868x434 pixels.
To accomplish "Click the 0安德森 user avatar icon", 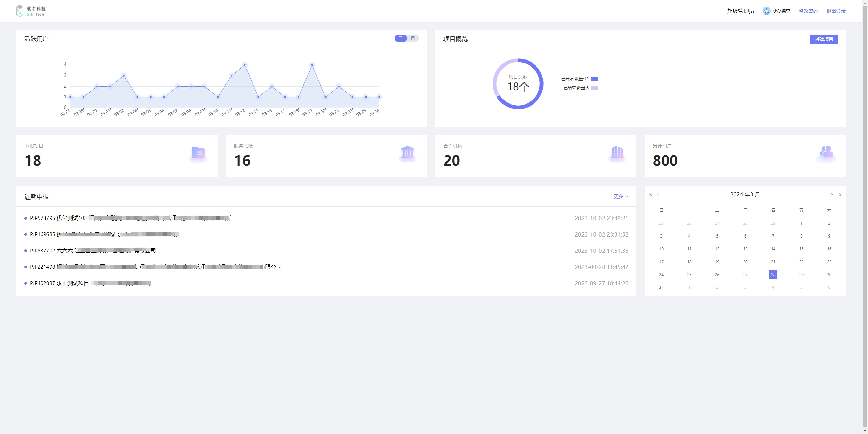I will point(766,11).
